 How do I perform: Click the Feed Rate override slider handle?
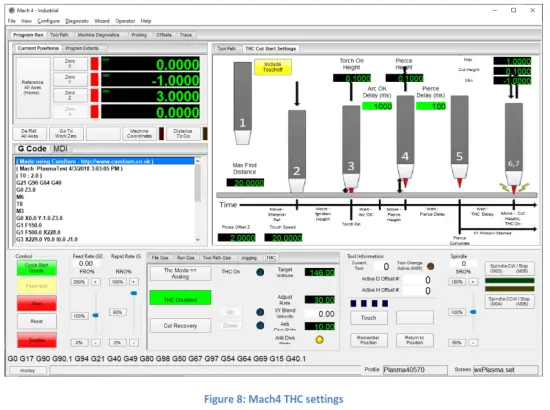coord(95,315)
